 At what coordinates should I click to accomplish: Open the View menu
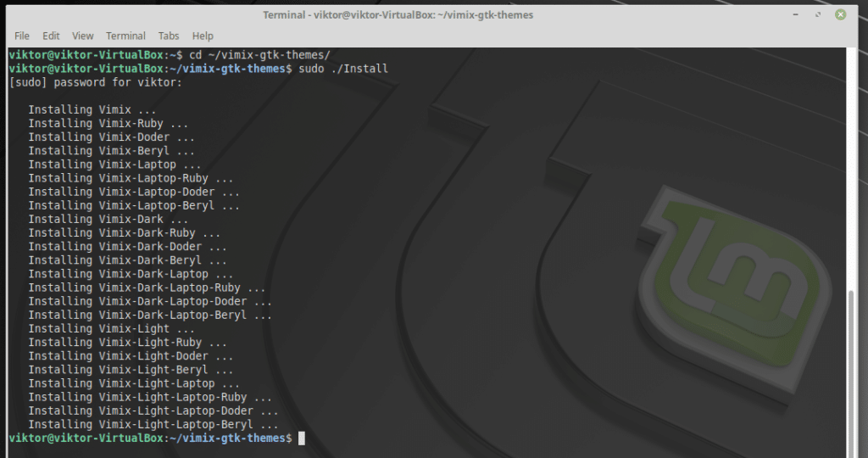pos(82,36)
